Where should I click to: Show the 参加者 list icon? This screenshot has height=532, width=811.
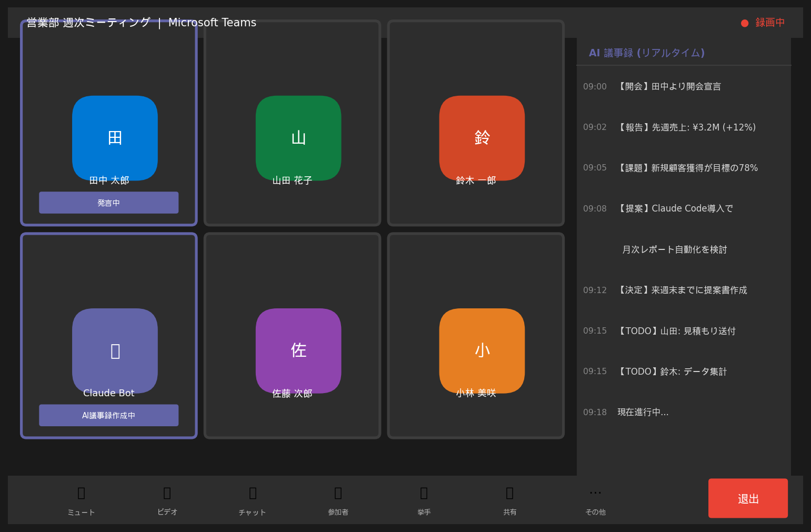338,493
